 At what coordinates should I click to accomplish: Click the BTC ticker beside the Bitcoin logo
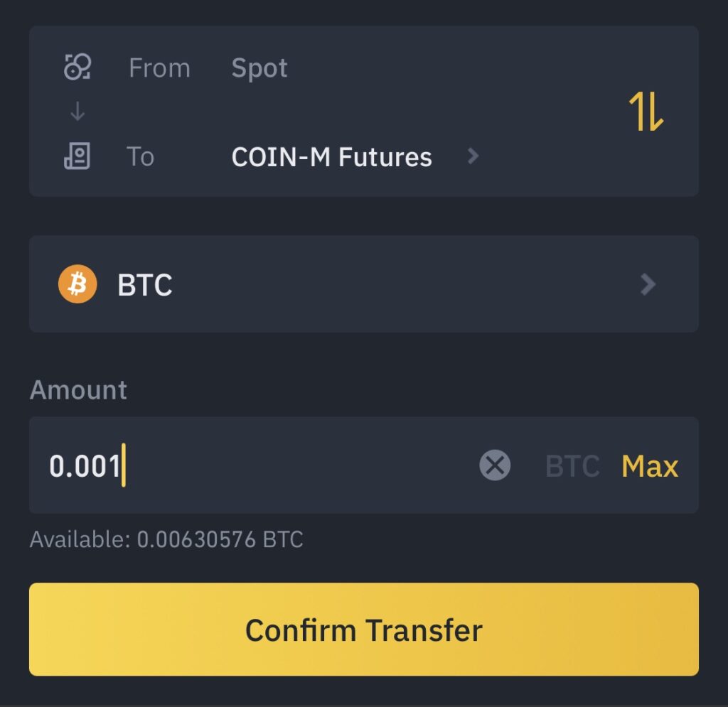click(x=145, y=285)
